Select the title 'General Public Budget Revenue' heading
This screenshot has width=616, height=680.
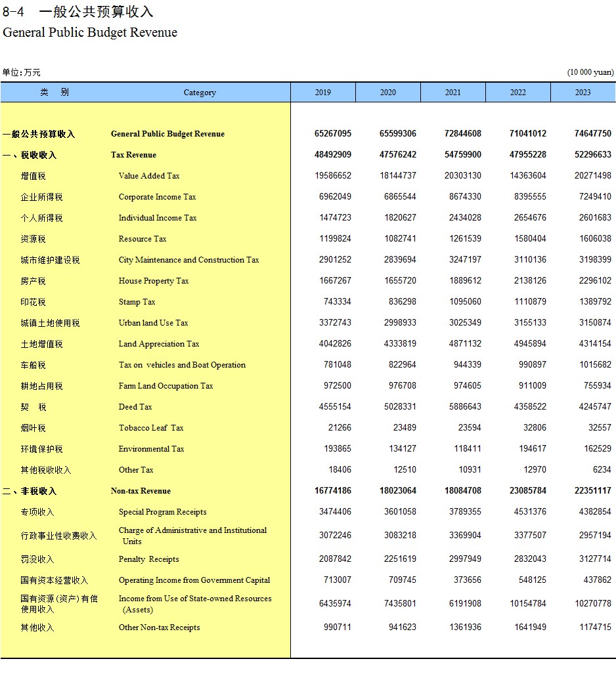pos(90,33)
